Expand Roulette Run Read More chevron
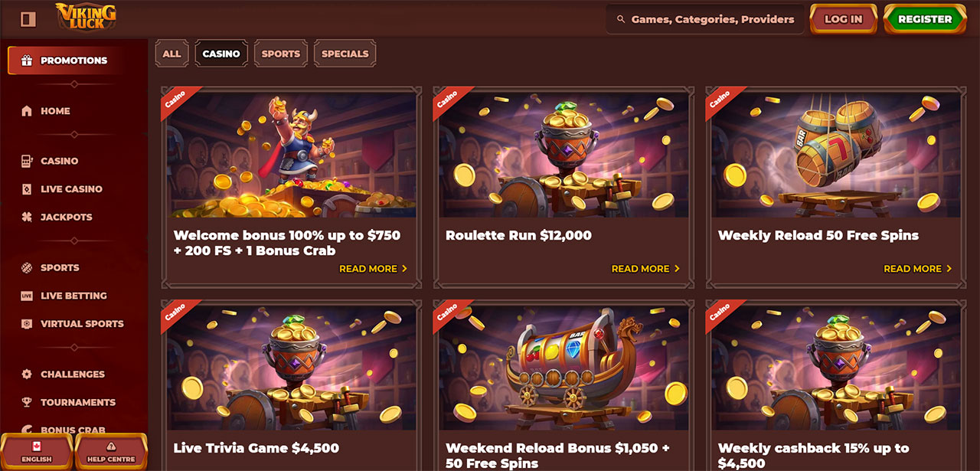 point(677,269)
